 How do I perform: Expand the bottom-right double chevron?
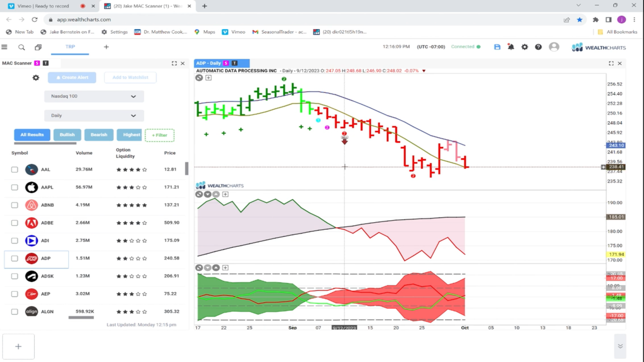[x=620, y=346]
